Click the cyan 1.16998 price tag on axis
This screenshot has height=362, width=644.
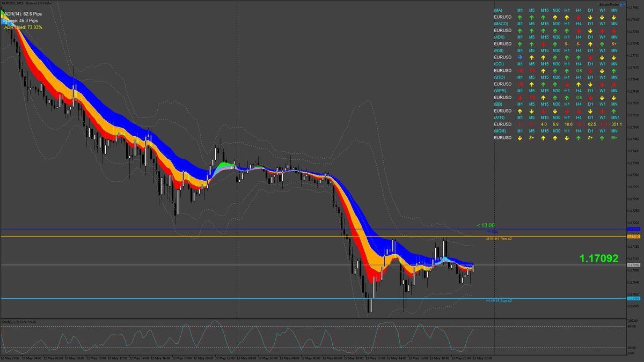pyautogui.click(x=634, y=298)
